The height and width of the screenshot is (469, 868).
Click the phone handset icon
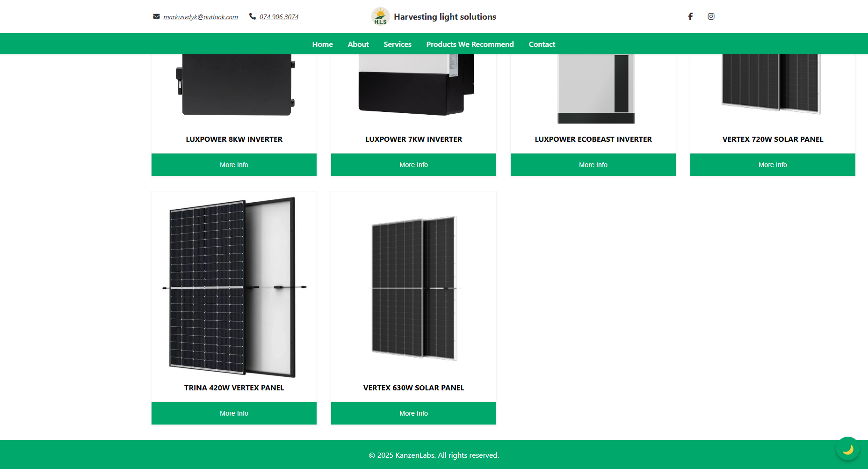[x=253, y=16]
